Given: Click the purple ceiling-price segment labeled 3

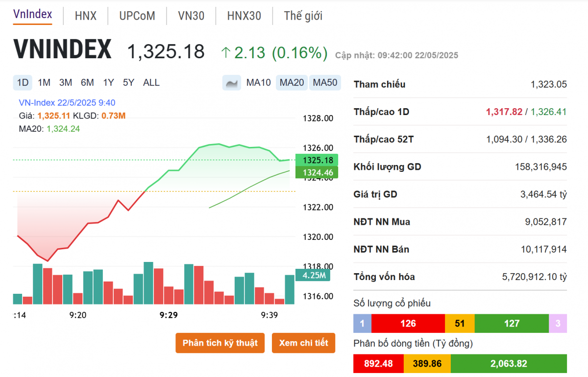Looking at the screenshot, I should coord(558,323).
